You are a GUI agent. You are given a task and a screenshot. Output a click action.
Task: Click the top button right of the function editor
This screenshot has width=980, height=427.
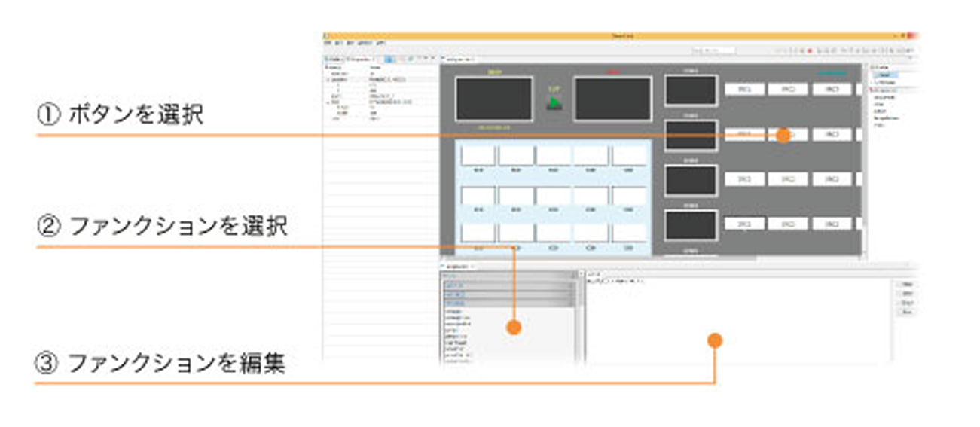[906, 285]
